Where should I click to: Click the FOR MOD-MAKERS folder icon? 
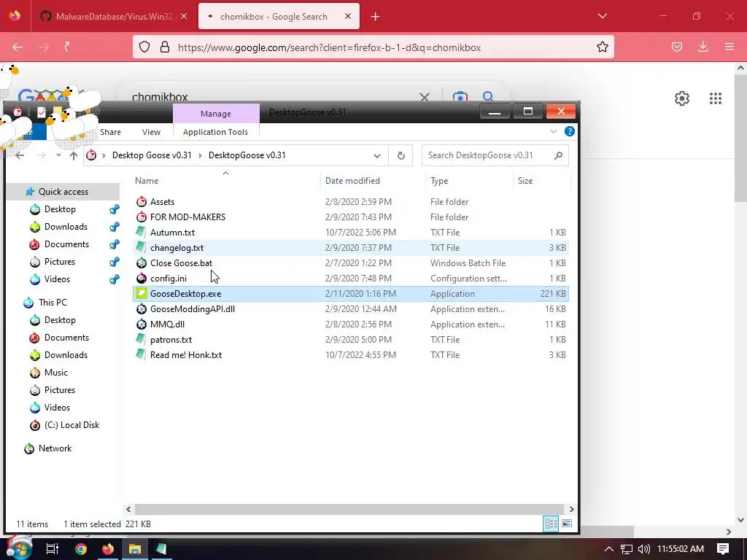pyautogui.click(x=141, y=217)
